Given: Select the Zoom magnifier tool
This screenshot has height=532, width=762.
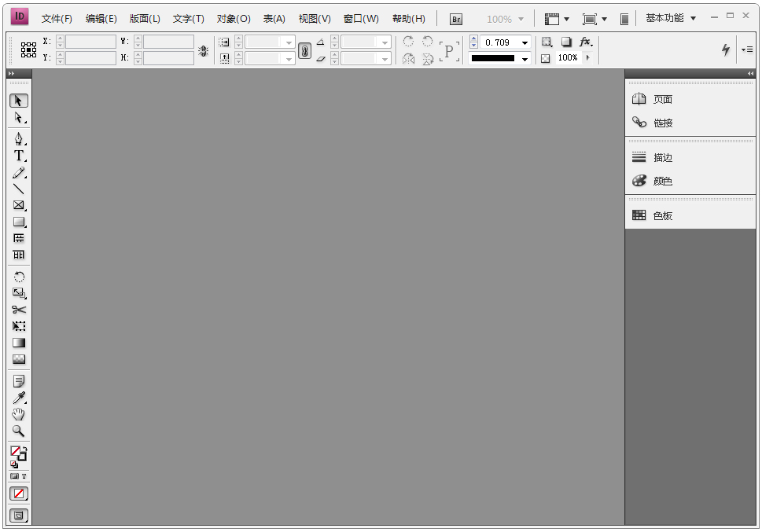Looking at the screenshot, I should [19, 431].
